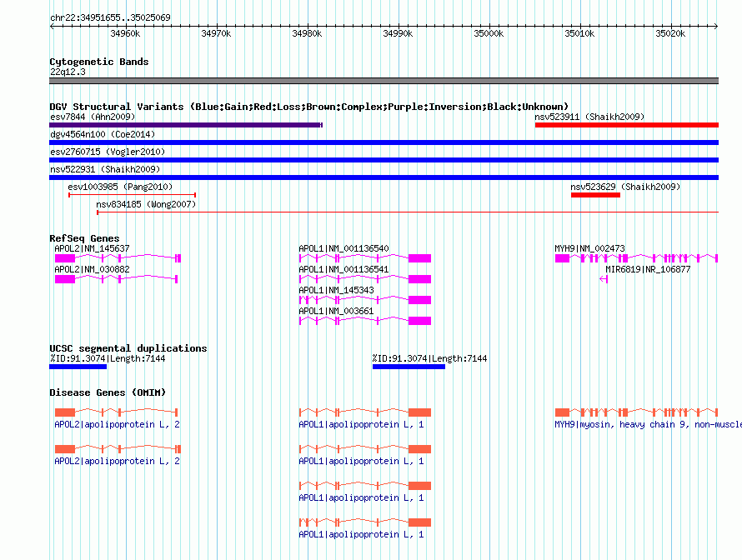The image size is (742, 560).
Task: Open the fourth APOL1|apolipoprotein L, 1 link
Action: click(361, 534)
